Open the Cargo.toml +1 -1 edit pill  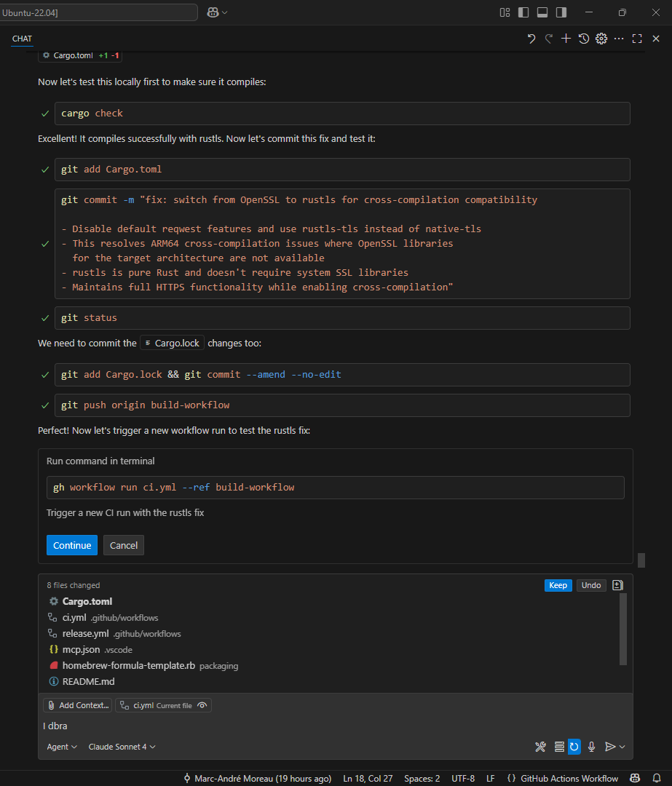click(80, 55)
